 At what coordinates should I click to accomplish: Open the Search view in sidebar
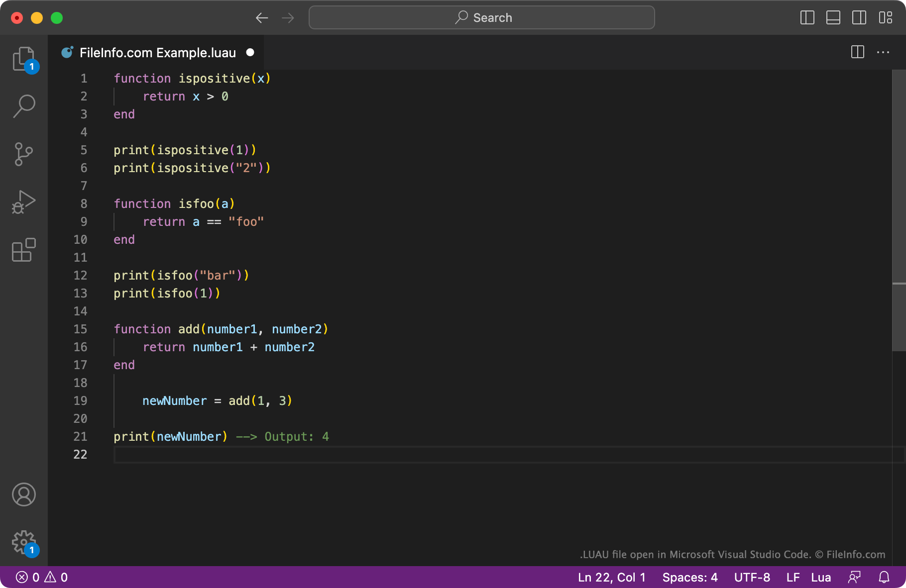23,106
